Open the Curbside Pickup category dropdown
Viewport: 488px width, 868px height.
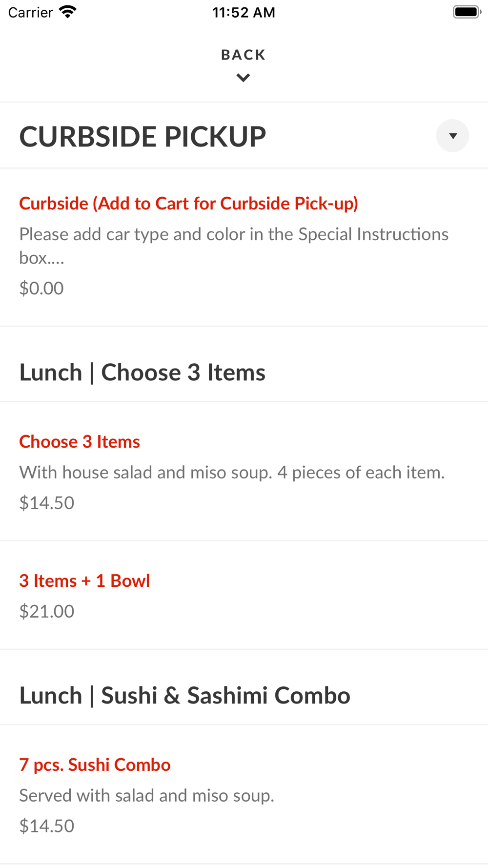[452, 136]
